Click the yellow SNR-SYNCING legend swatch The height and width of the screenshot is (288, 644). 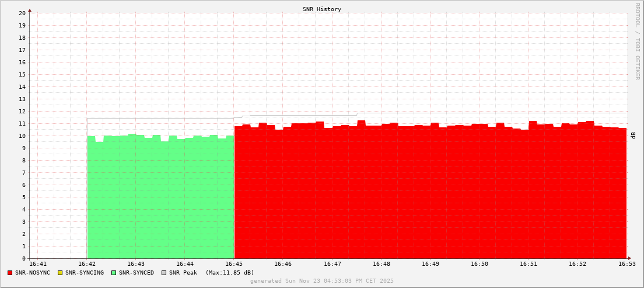coord(60,273)
